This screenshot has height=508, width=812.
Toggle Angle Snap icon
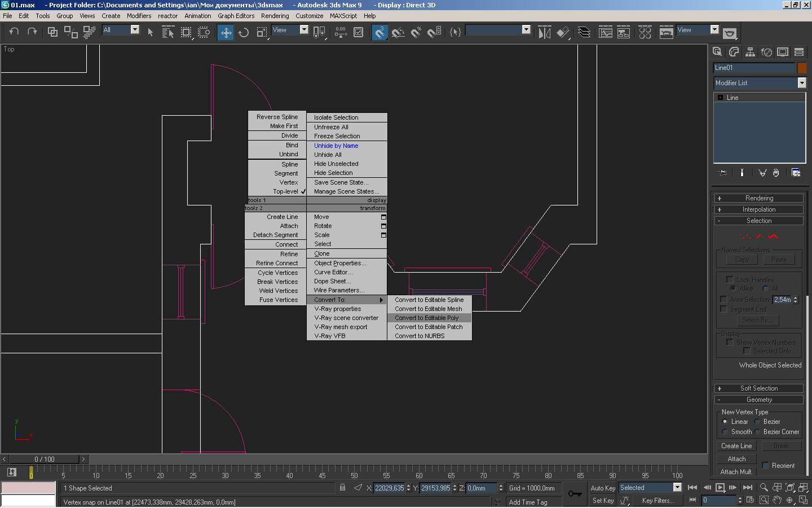pyautogui.click(x=398, y=32)
